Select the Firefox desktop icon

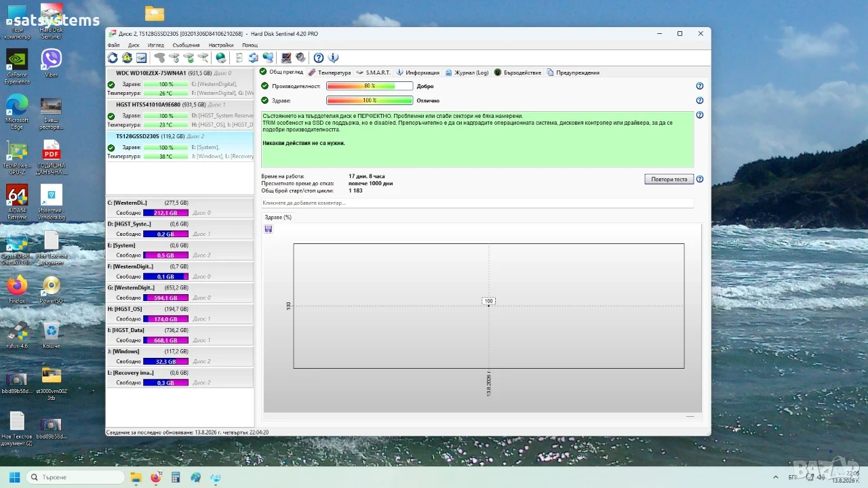pyautogui.click(x=17, y=289)
